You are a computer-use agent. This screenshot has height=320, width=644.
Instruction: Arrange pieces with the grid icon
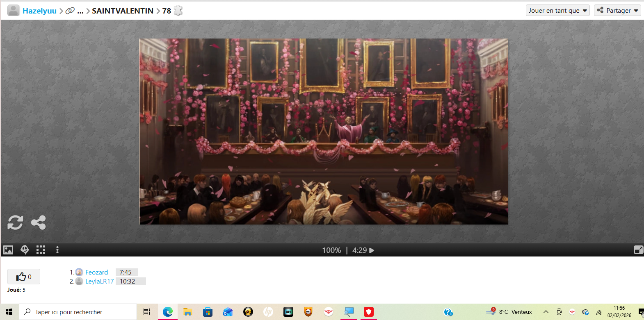click(41, 250)
